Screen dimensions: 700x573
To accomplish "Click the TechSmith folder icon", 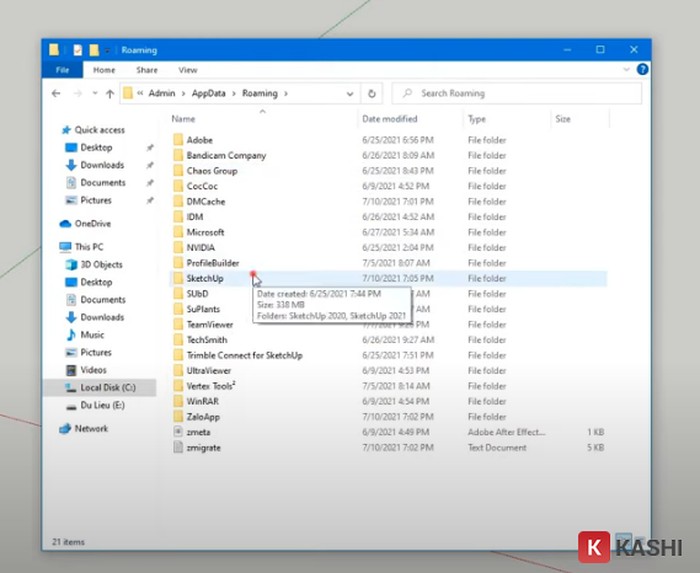I will (178, 340).
